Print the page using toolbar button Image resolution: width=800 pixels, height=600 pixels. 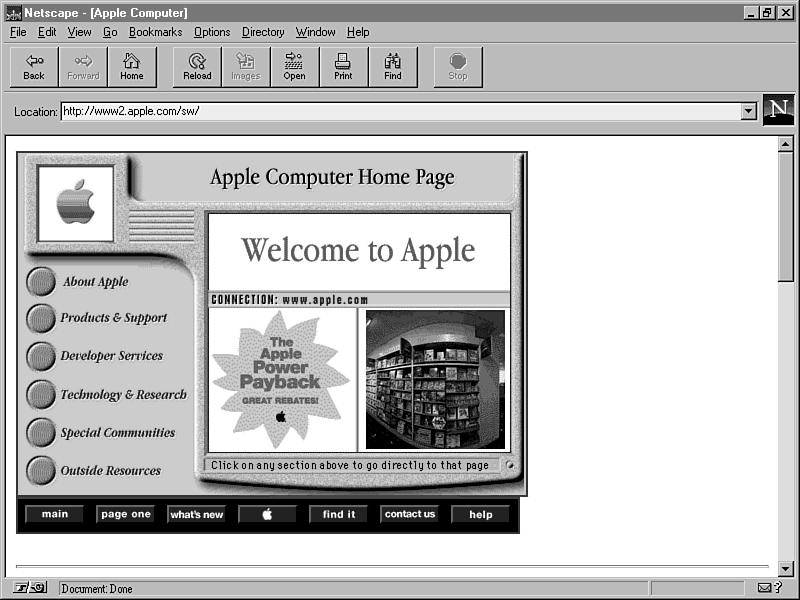point(343,67)
